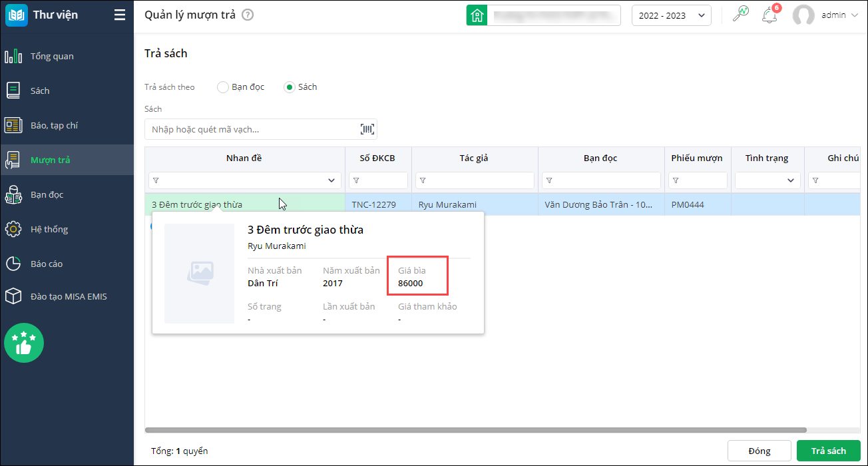Viewport: 868px width, 466px height.
Task: Click filter icon under Nhan đề column
Action: tap(156, 180)
